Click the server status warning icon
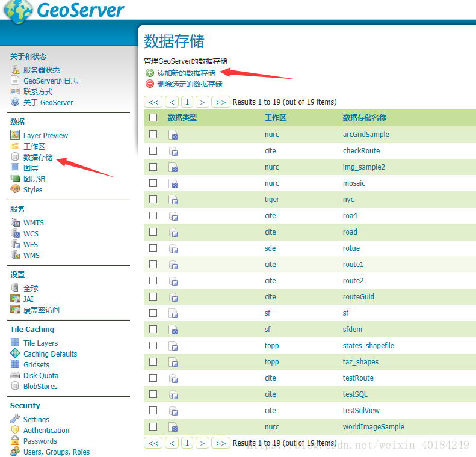Image resolution: width=476 pixels, height=457 pixels. pyautogui.click(x=15, y=70)
